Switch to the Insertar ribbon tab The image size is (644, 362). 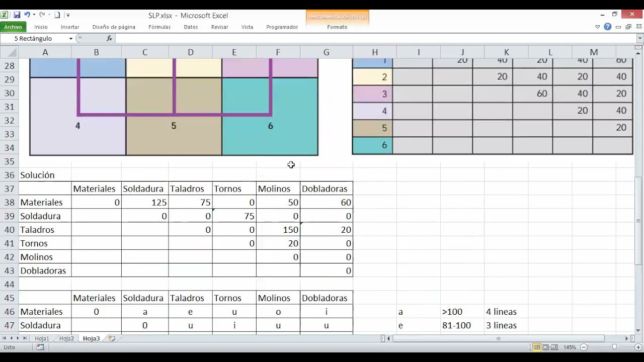70,27
